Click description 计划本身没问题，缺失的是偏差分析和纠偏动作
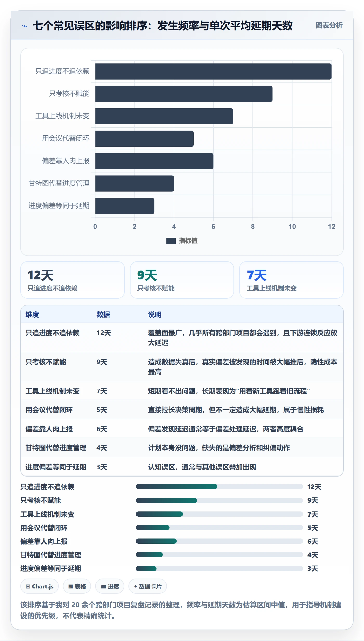 [x=219, y=448]
